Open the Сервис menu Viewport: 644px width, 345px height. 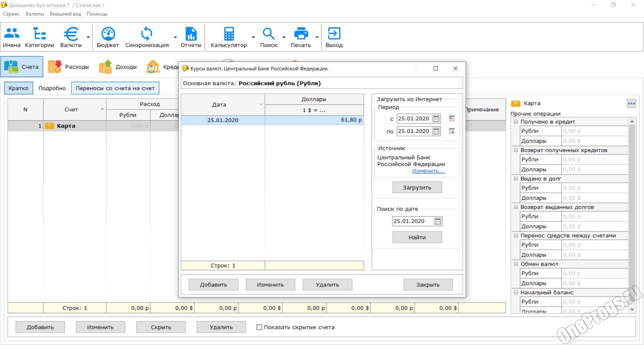(x=11, y=14)
